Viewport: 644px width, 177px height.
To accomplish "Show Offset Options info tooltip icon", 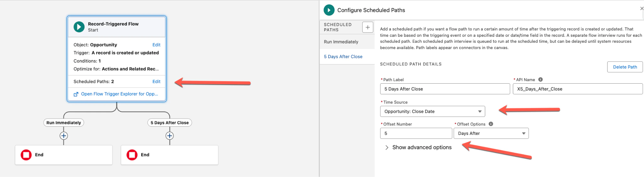I will coord(491,124).
